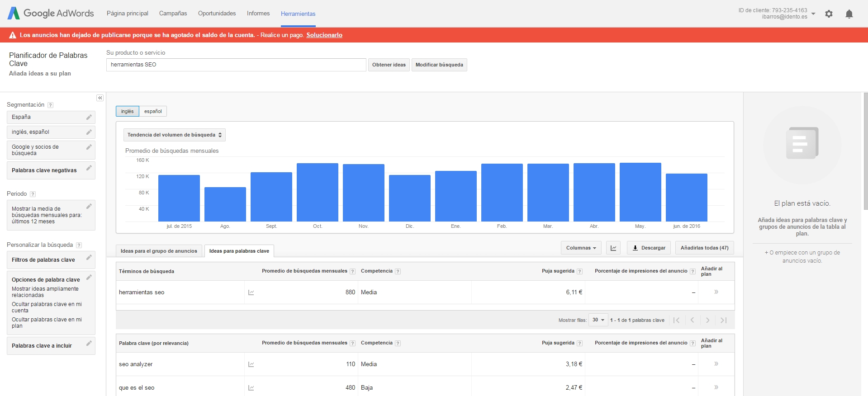Click Obtener ideas button
868x396 pixels.
click(x=389, y=65)
